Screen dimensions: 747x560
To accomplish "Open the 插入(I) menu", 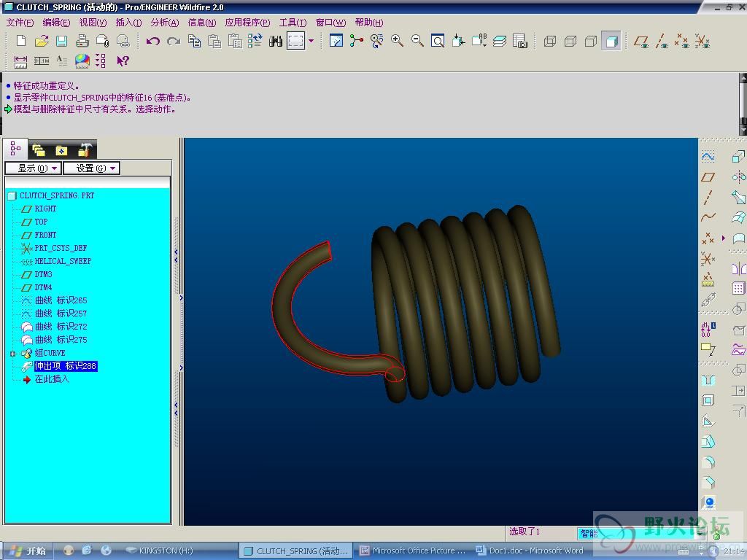I will 128,23.
